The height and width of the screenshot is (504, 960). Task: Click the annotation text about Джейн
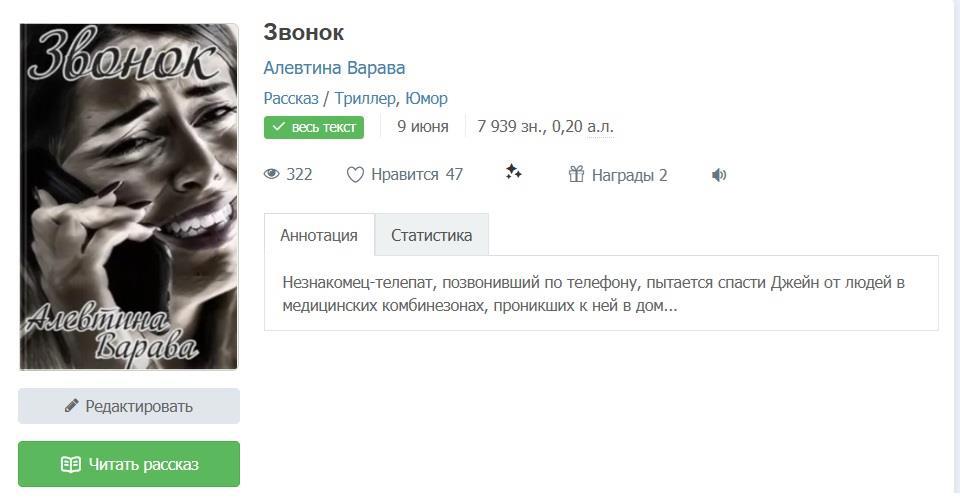[593, 294]
